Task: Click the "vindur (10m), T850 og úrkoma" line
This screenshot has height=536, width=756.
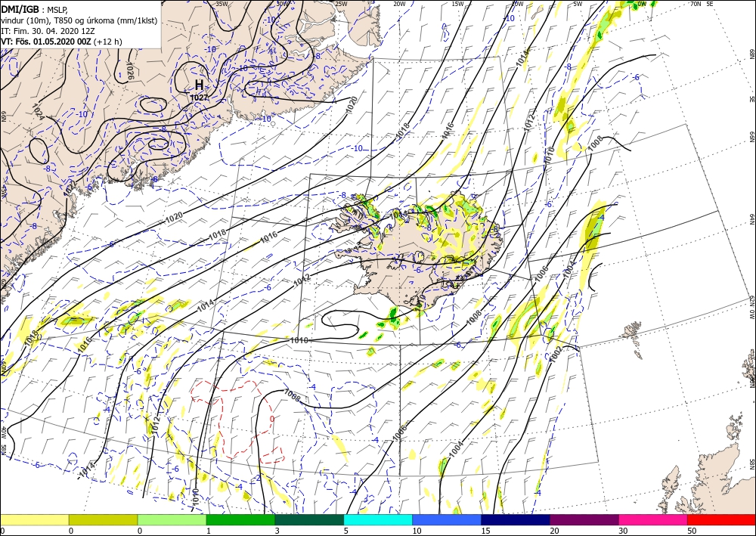Action: [79, 20]
